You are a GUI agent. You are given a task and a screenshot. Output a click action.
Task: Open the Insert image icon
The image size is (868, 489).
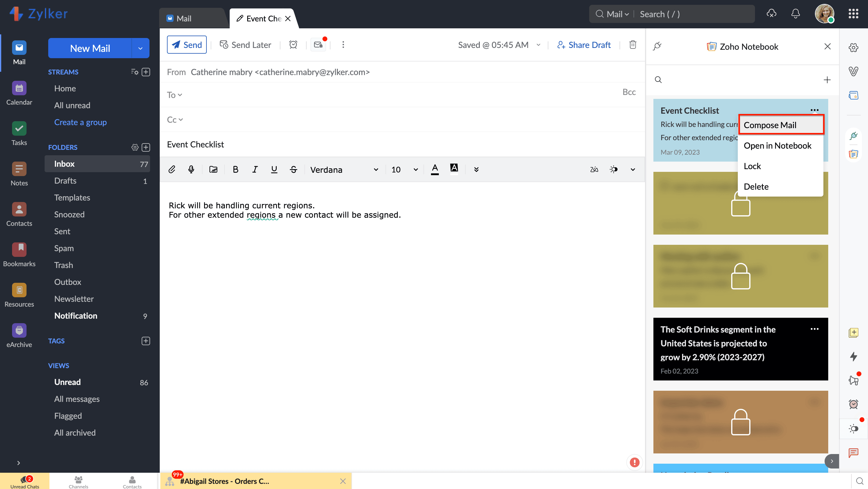(213, 169)
